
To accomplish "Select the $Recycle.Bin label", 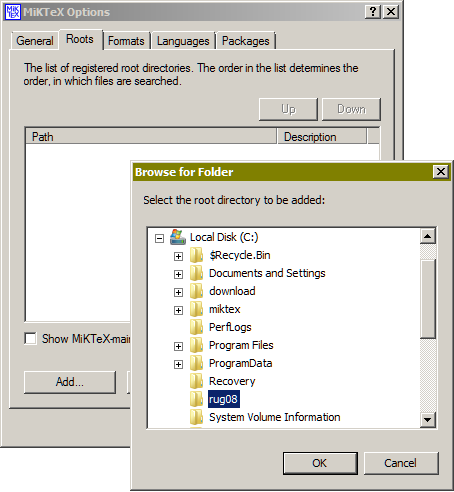I will click(x=240, y=255).
